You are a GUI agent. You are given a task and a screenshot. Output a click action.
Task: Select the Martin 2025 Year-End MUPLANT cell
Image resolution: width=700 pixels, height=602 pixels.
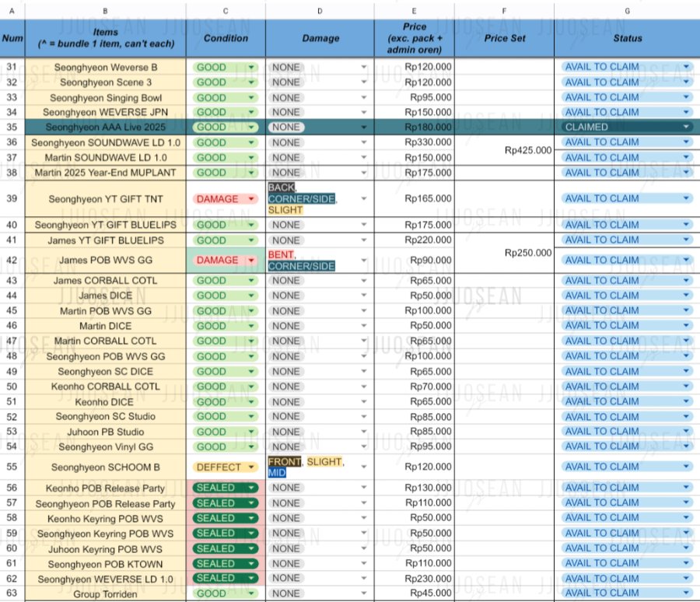105,173
